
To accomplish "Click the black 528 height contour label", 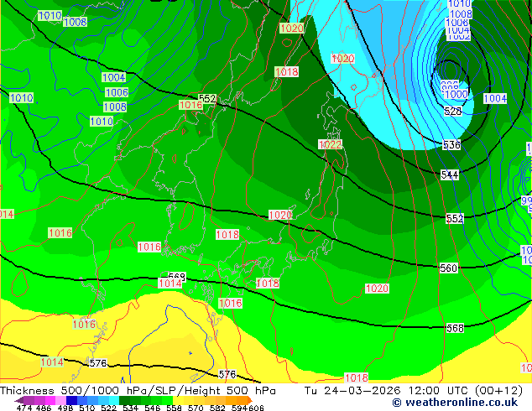I will coord(453,111).
